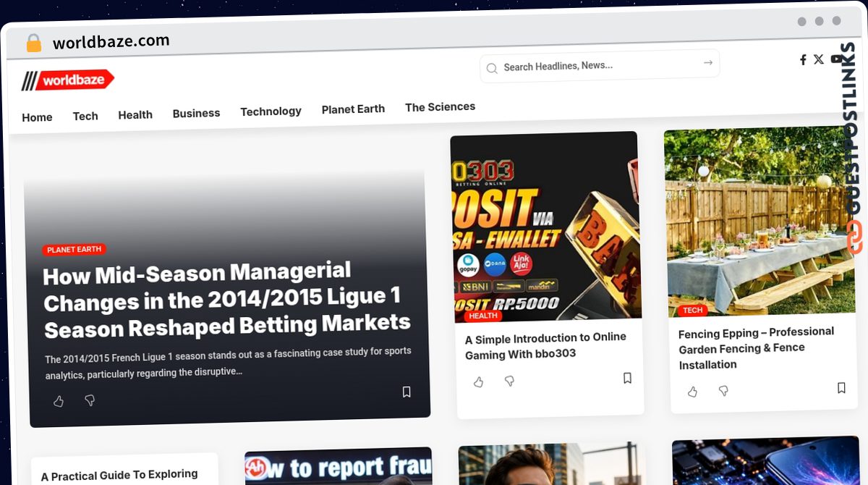Open the Facebook social icon

803,60
